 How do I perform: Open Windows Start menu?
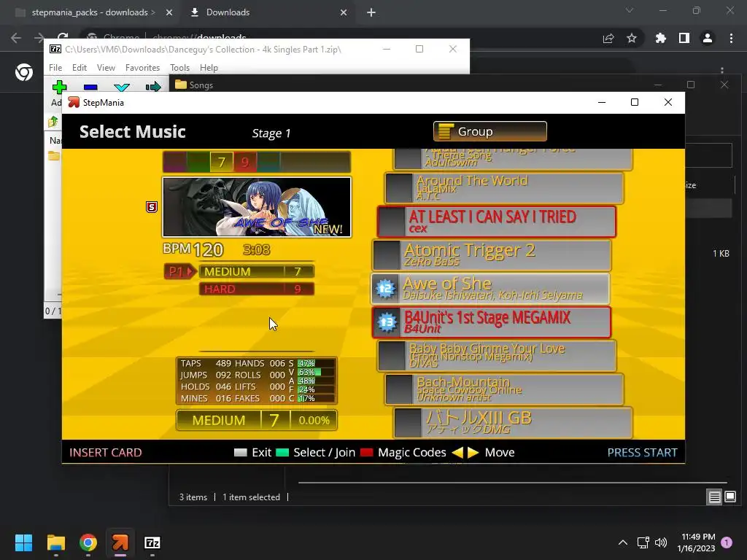[24, 542]
